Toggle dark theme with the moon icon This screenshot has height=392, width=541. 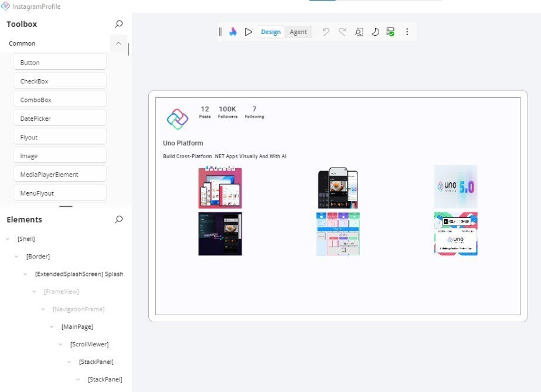click(x=375, y=32)
